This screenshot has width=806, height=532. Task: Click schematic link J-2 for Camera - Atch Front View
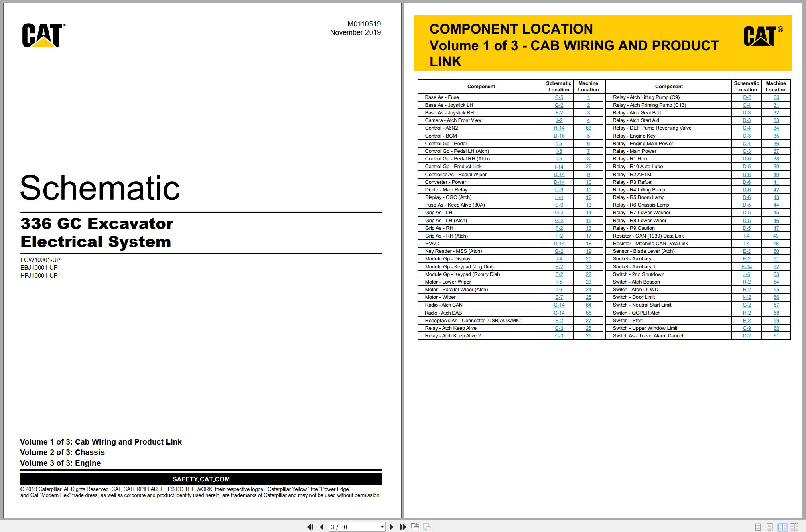(x=559, y=120)
